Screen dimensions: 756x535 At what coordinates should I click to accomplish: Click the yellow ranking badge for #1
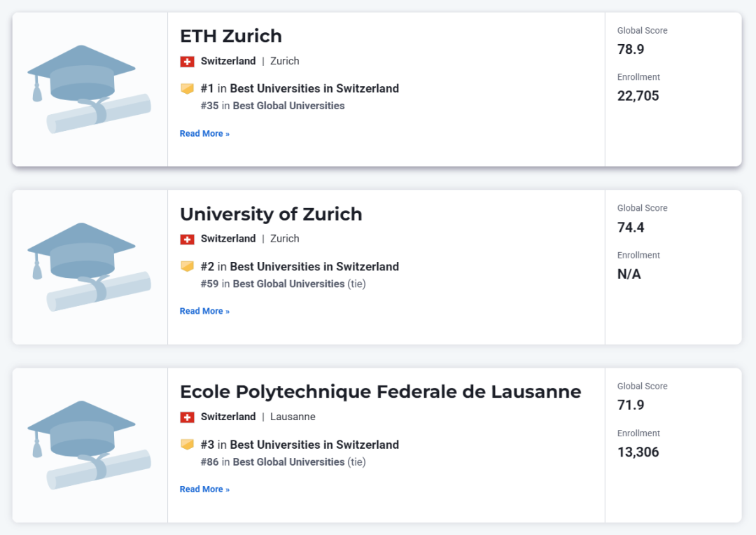[187, 89]
